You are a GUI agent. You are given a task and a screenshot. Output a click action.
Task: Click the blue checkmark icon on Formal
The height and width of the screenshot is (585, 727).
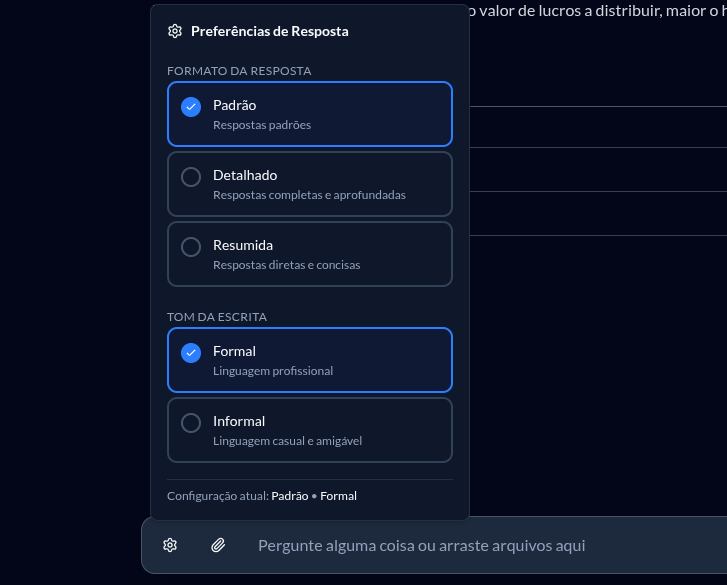(x=191, y=353)
